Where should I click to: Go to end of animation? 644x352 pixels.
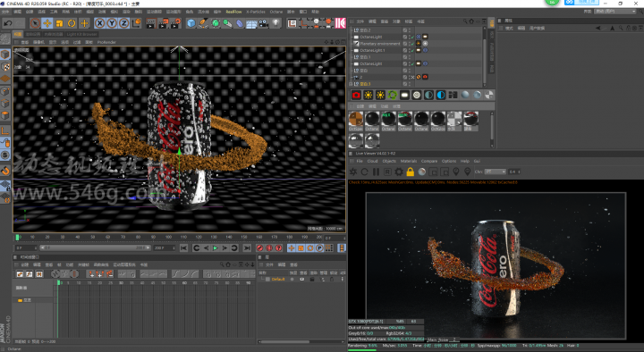pos(247,248)
